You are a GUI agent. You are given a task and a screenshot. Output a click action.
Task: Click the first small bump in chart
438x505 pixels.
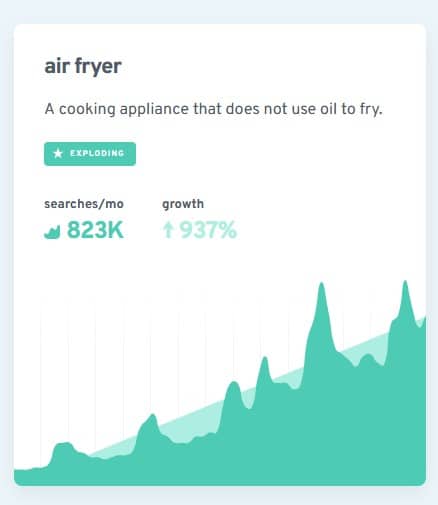coord(63,447)
